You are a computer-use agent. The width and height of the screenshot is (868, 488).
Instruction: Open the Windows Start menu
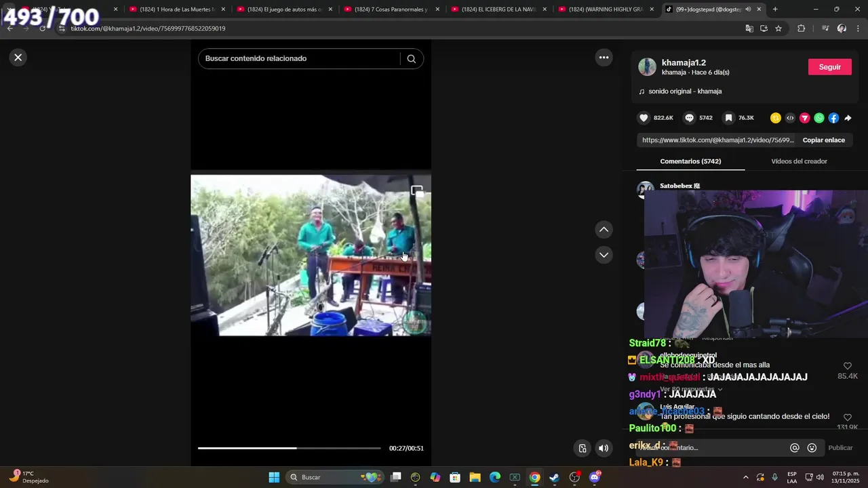pyautogui.click(x=274, y=477)
